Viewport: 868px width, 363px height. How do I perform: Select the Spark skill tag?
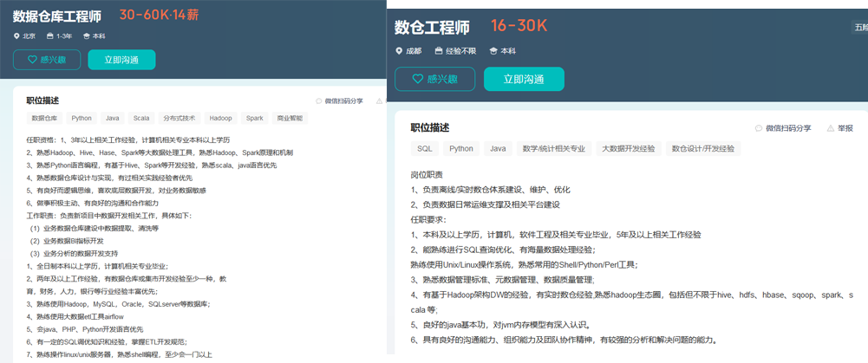click(255, 118)
